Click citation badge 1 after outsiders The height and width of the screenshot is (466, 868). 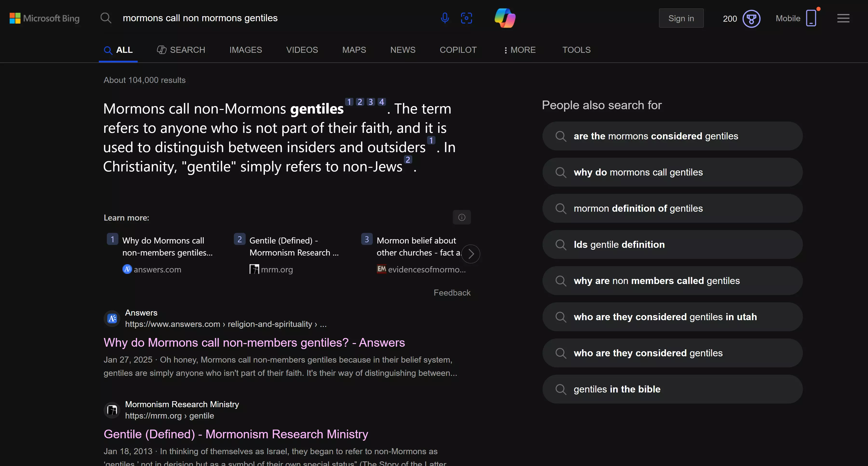pos(431,140)
